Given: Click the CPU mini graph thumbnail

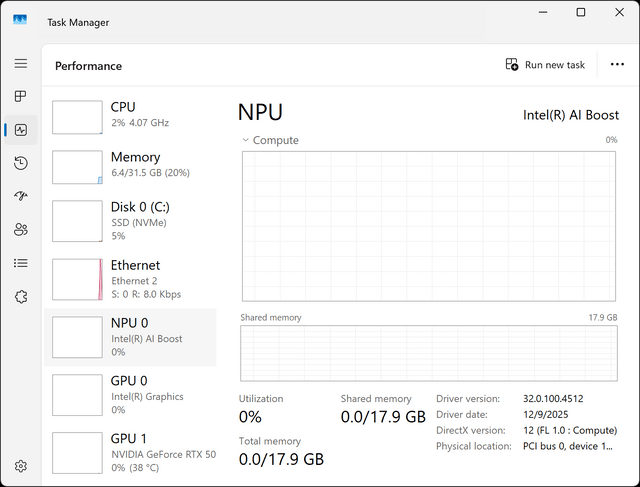Looking at the screenshot, I should pyautogui.click(x=77, y=117).
